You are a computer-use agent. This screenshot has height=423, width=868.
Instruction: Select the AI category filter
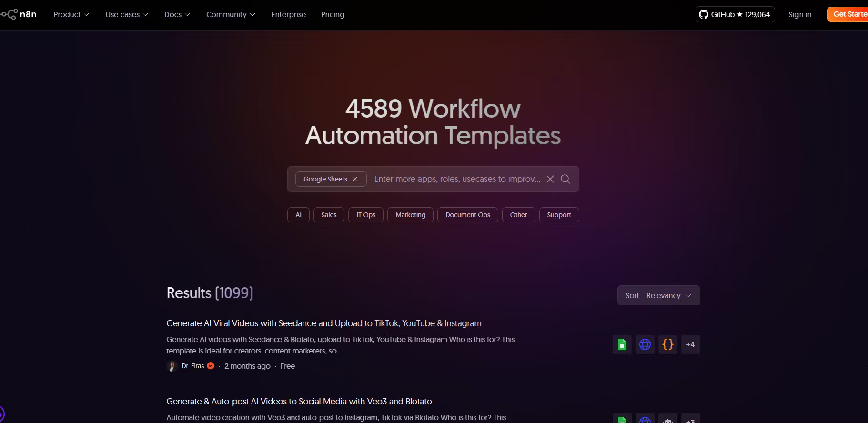tap(298, 215)
